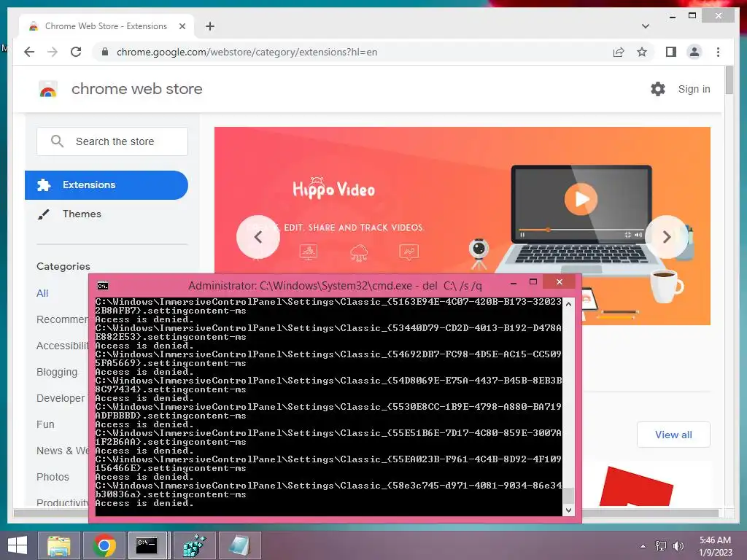The height and width of the screenshot is (560, 747).
Task: Choose the Fun category
Action: 45,424
